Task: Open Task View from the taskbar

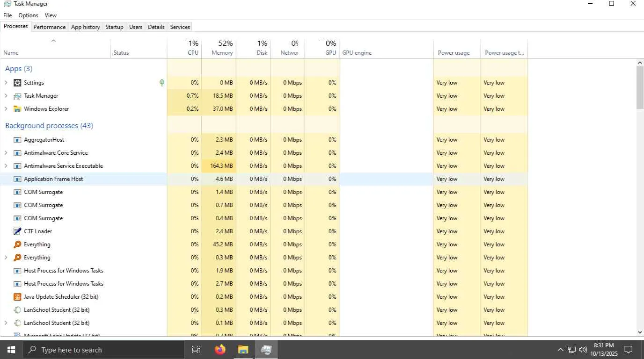Action: [196, 350]
